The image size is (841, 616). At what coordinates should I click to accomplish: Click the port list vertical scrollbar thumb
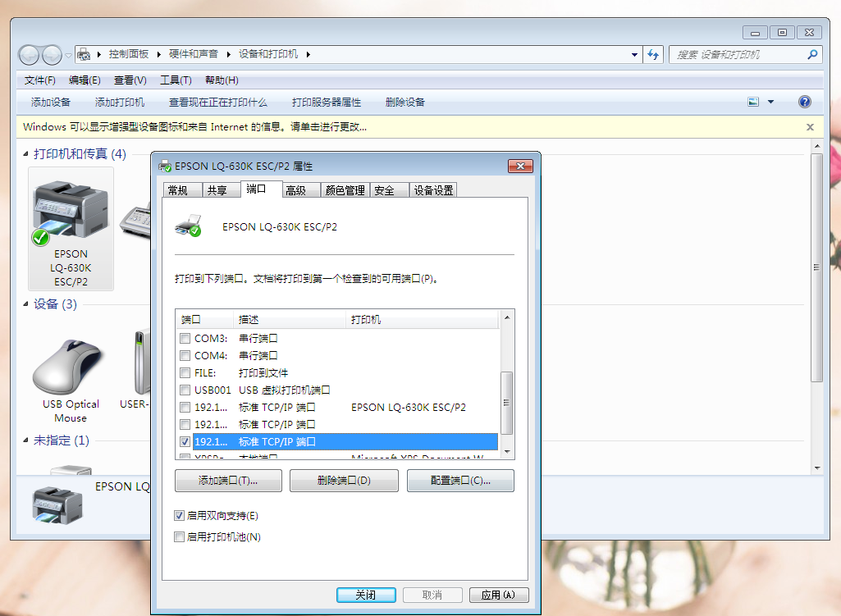click(x=506, y=403)
